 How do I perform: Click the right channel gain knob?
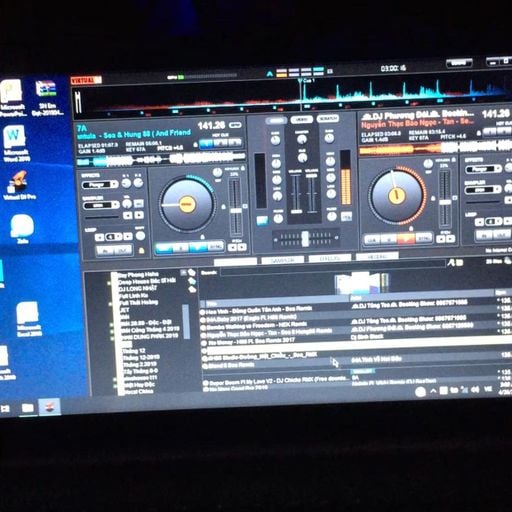click(329, 138)
